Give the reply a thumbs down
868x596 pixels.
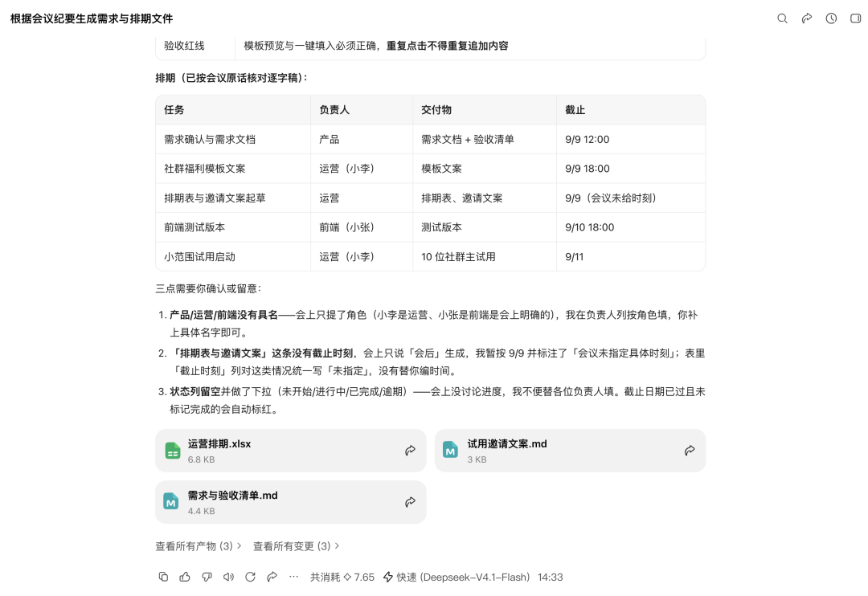(207, 577)
